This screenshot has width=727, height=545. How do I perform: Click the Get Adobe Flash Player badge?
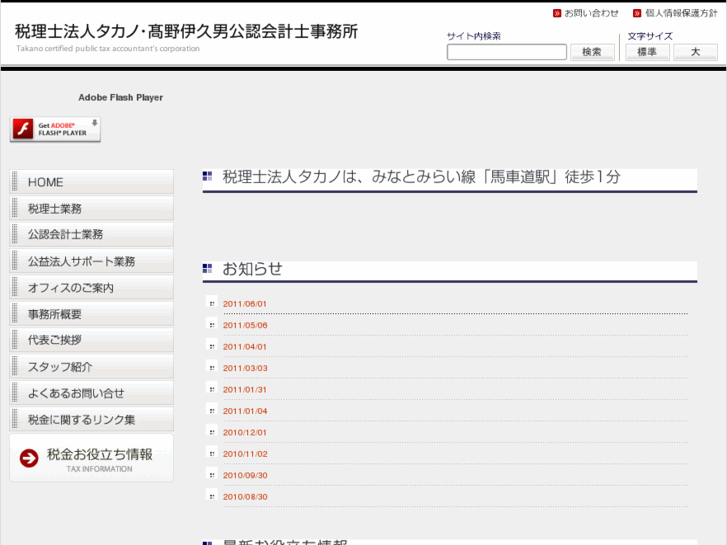55,129
